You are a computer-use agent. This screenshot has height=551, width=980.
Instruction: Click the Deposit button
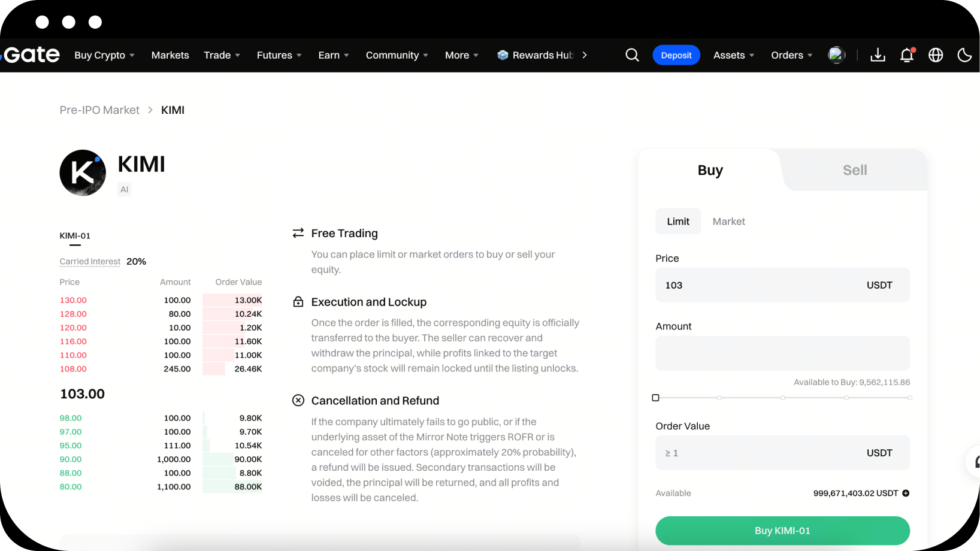tap(676, 55)
